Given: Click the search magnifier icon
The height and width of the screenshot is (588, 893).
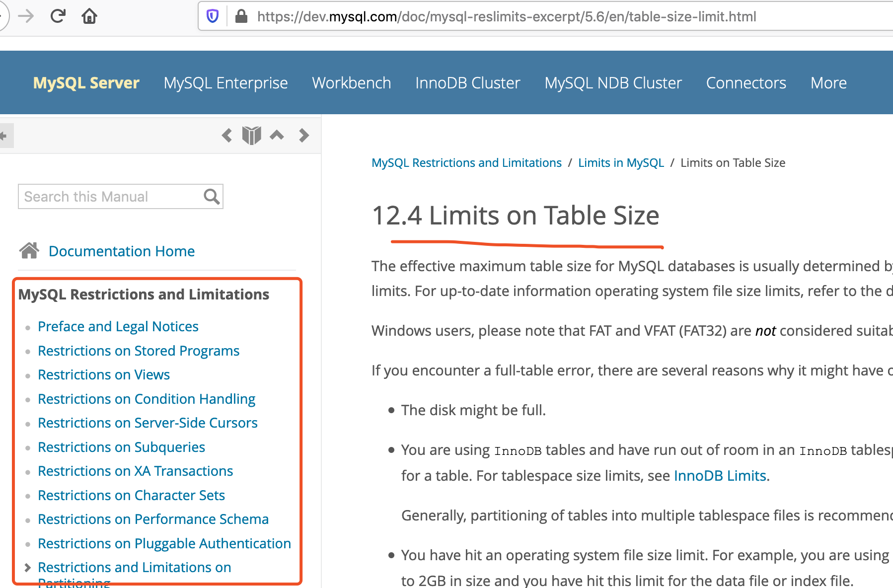Looking at the screenshot, I should tap(212, 197).
